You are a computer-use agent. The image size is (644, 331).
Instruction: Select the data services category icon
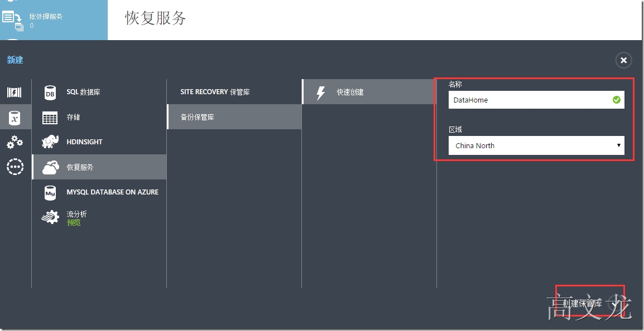click(15, 118)
